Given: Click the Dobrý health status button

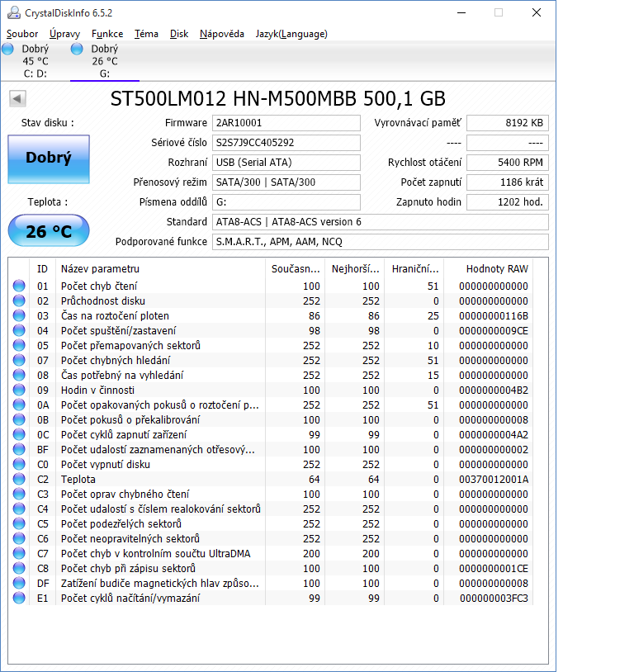Looking at the screenshot, I should click(49, 159).
